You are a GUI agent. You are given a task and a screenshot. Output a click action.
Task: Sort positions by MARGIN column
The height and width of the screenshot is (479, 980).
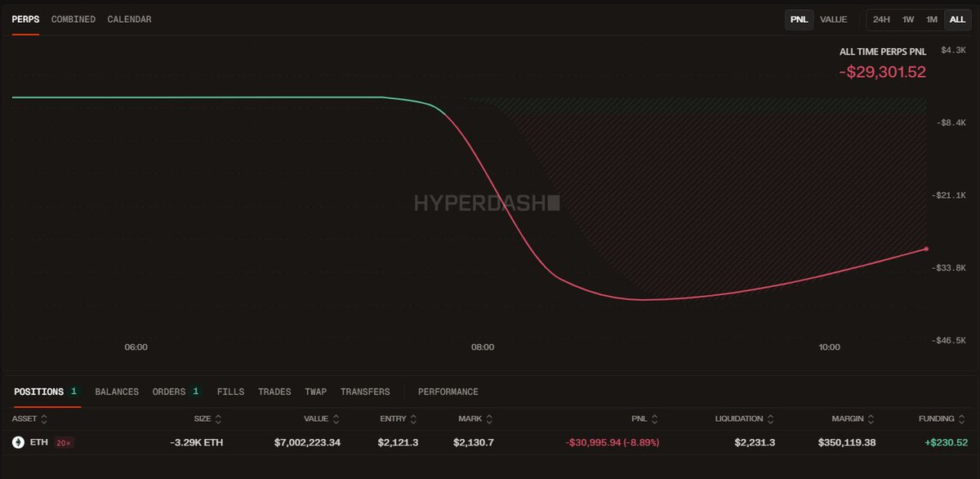[x=871, y=418]
